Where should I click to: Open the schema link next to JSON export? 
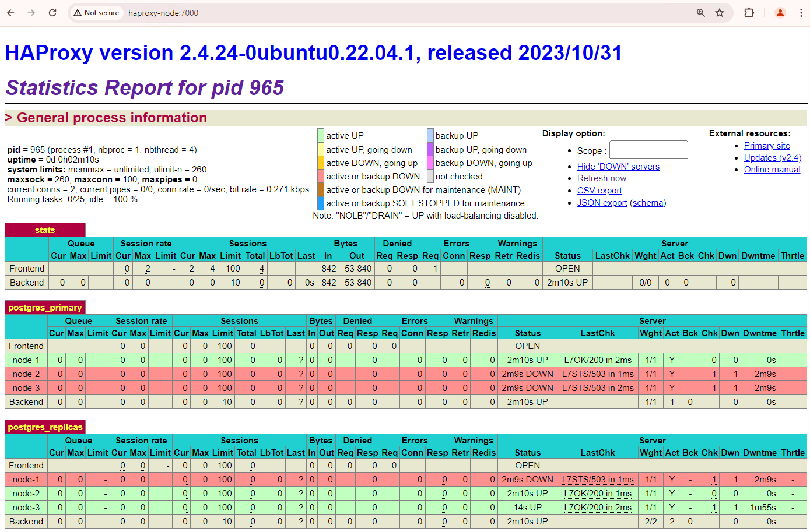(x=648, y=203)
